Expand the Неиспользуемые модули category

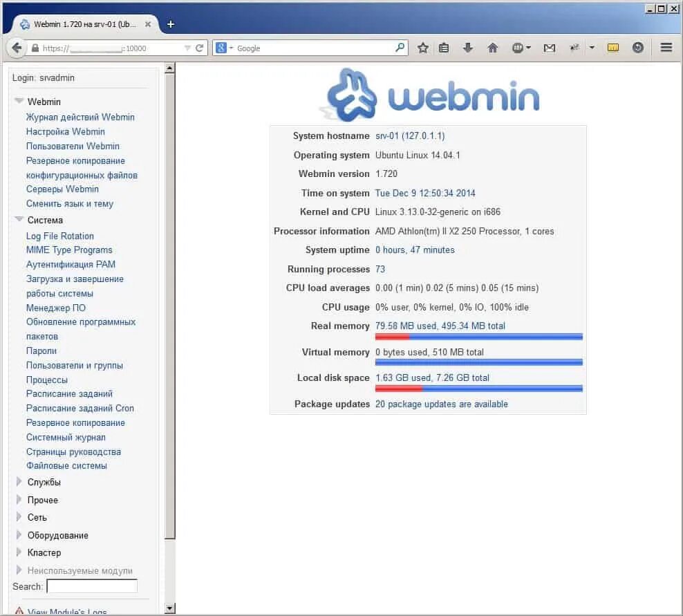point(19,570)
